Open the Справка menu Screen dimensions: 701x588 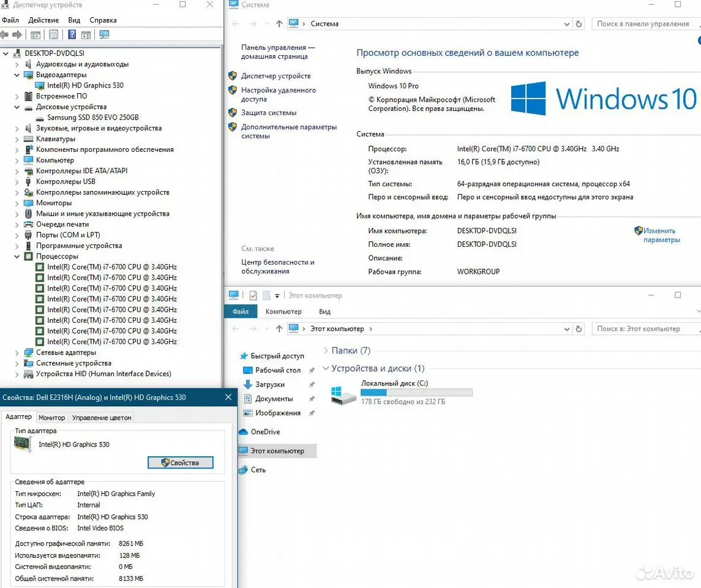[103, 20]
